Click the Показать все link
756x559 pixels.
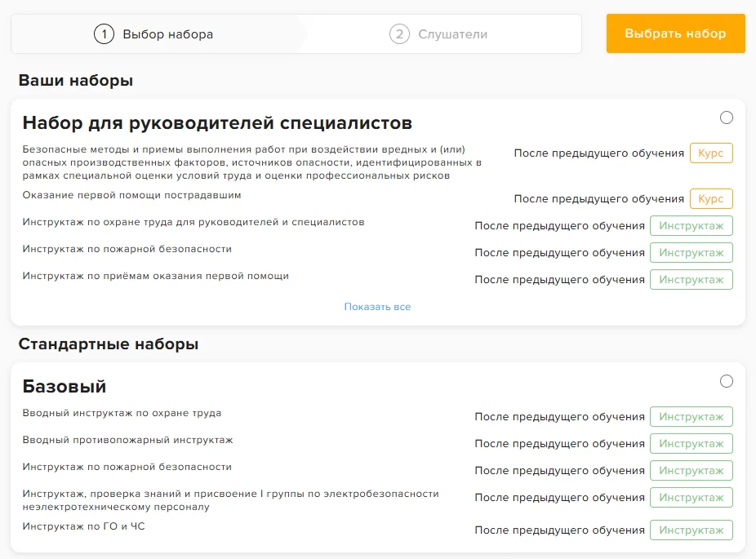point(377,307)
